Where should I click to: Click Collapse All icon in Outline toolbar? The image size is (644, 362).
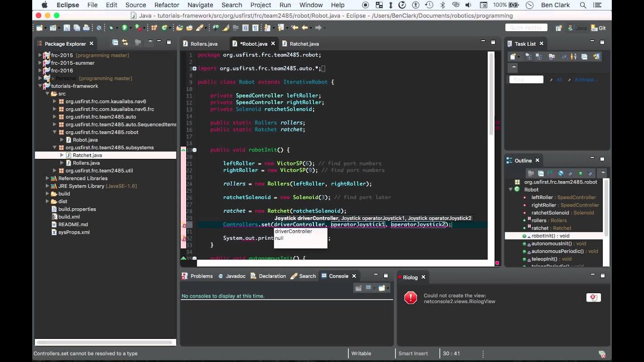(x=541, y=173)
